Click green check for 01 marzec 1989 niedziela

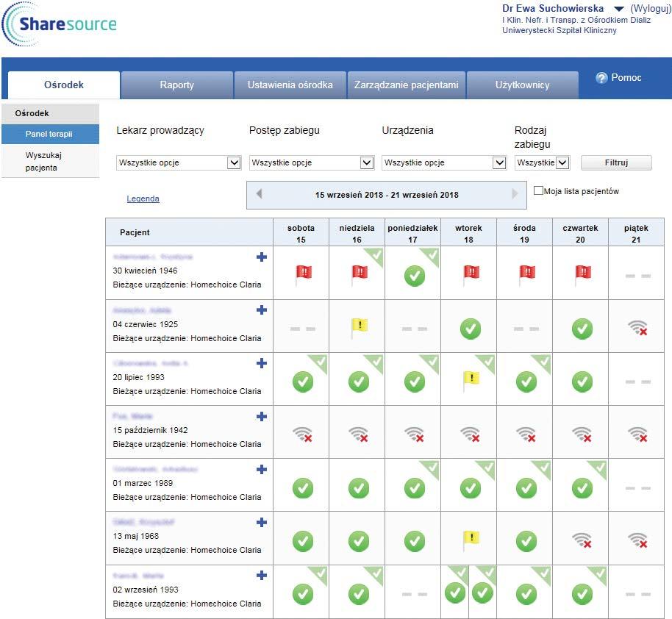(359, 488)
